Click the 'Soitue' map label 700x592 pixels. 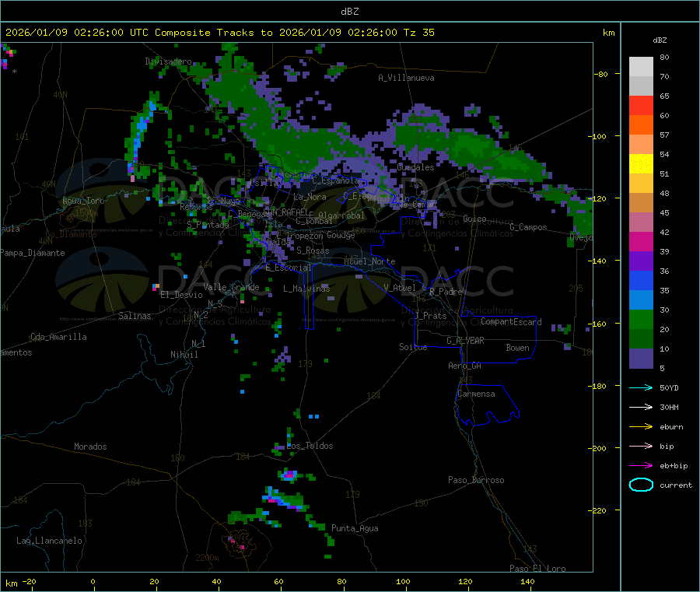click(x=413, y=347)
